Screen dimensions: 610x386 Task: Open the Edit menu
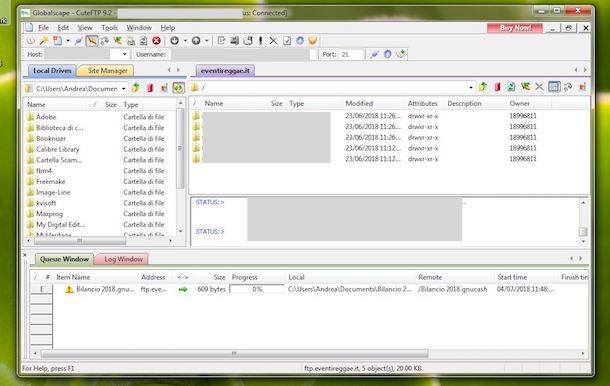point(63,28)
